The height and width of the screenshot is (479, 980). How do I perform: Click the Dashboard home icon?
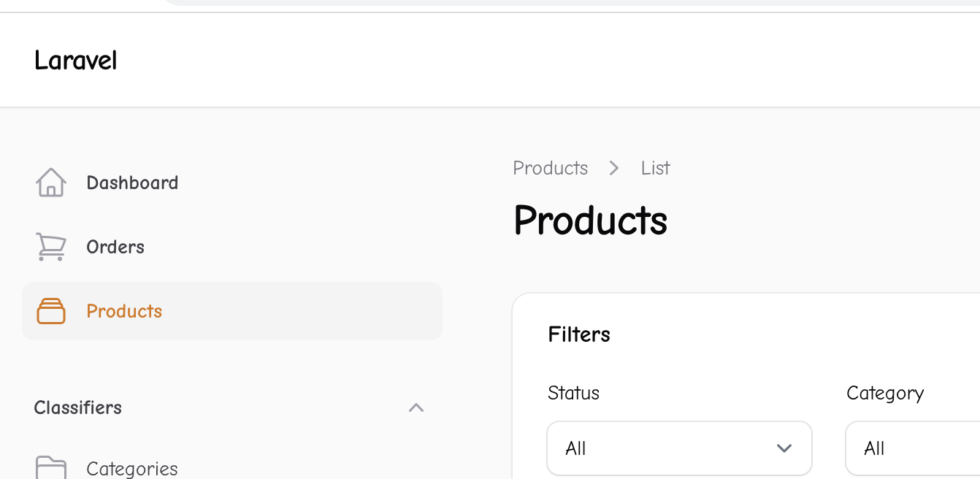pyautogui.click(x=51, y=183)
